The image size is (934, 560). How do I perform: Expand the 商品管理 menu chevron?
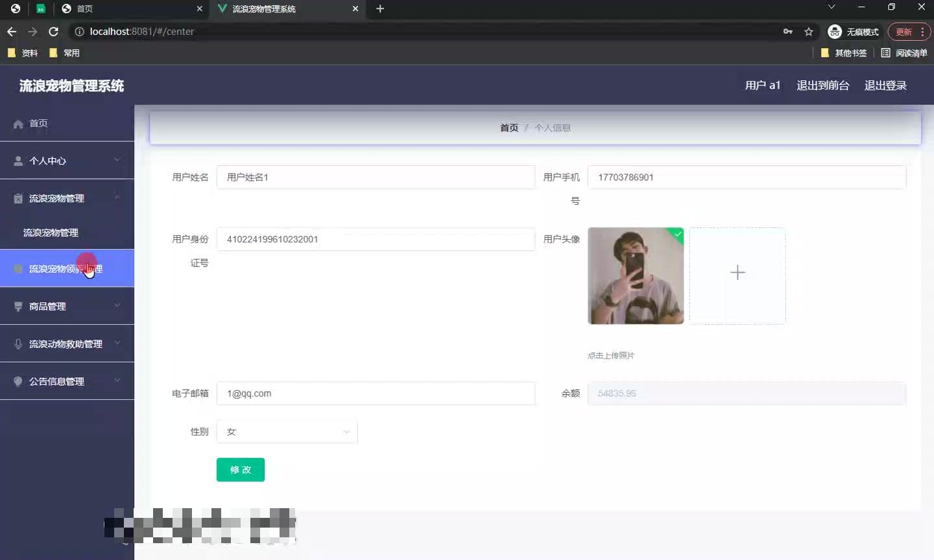click(x=117, y=305)
